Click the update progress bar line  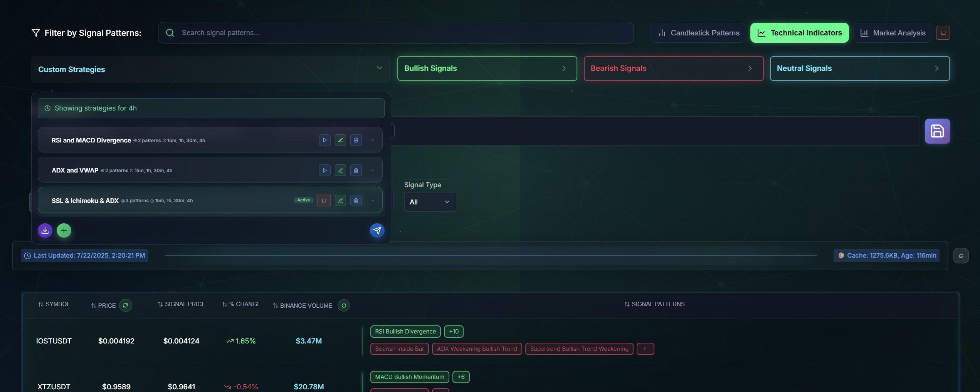point(491,255)
